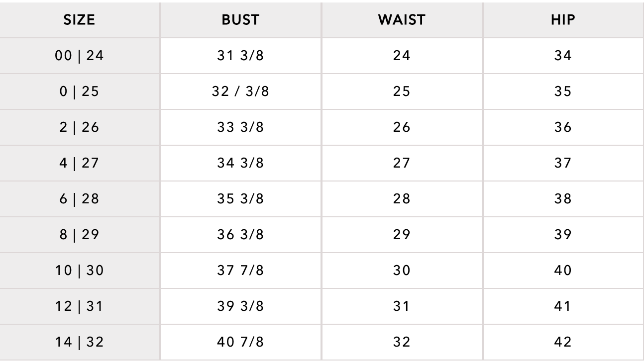This screenshot has height=363, width=644.
Task: Select the 0 | 25 size cell
Action: tap(80, 91)
